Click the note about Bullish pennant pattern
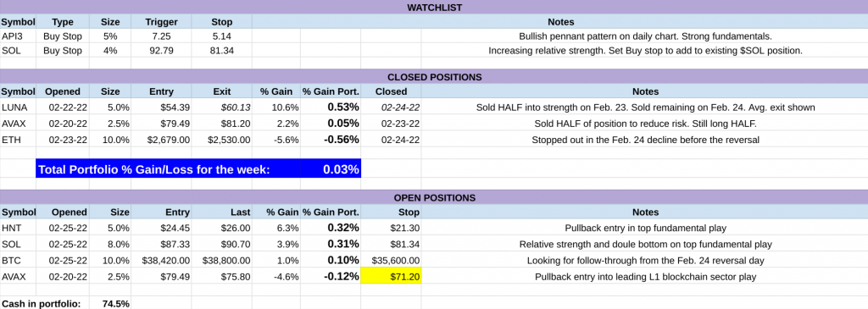868x309 pixels. tap(645, 36)
